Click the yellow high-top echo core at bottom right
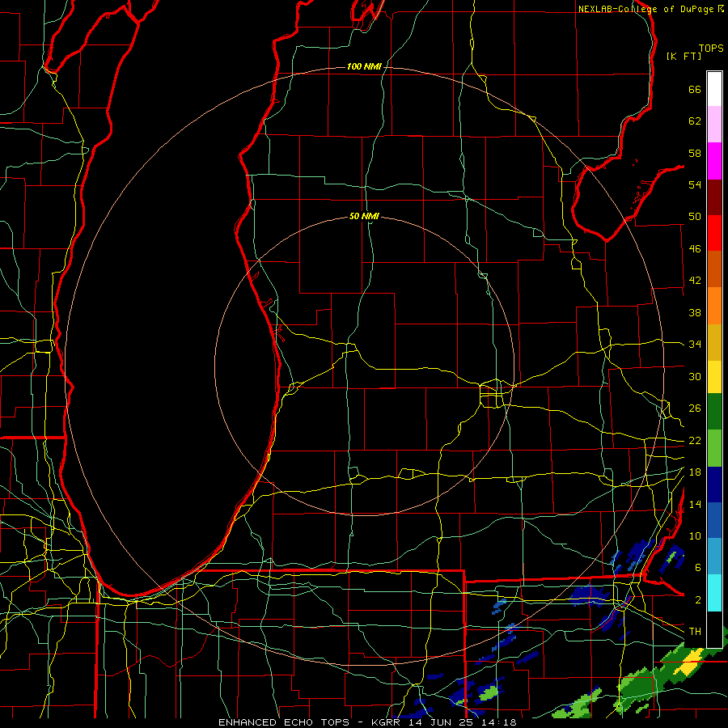This screenshot has width=728, height=728. pos(691,661)
